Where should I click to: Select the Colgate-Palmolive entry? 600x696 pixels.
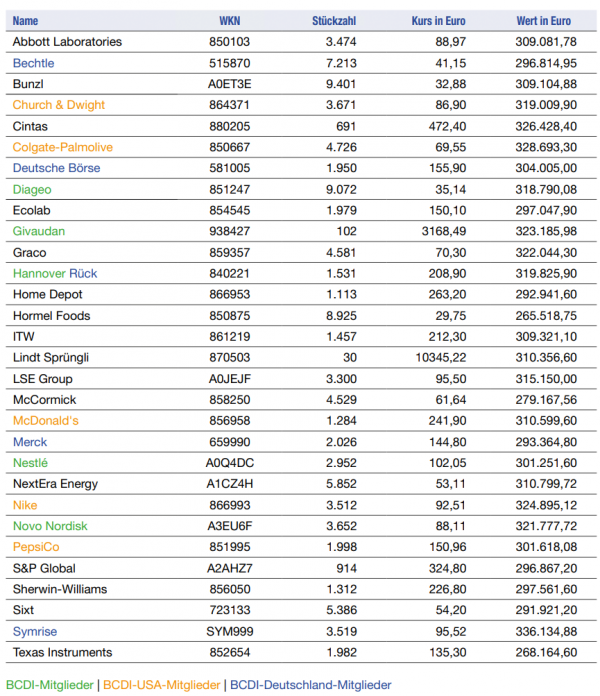(63, 147)
